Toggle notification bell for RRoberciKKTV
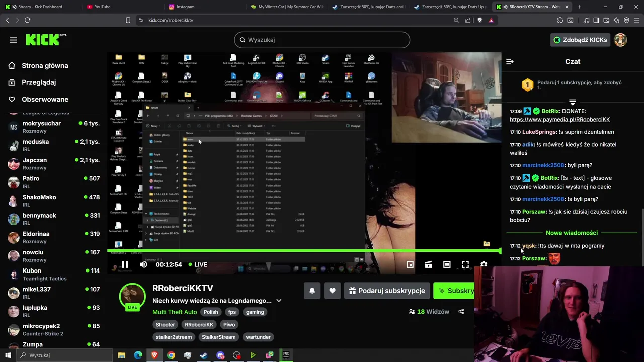The width and height of the screenshot is (644, 362). coord(312,291)
